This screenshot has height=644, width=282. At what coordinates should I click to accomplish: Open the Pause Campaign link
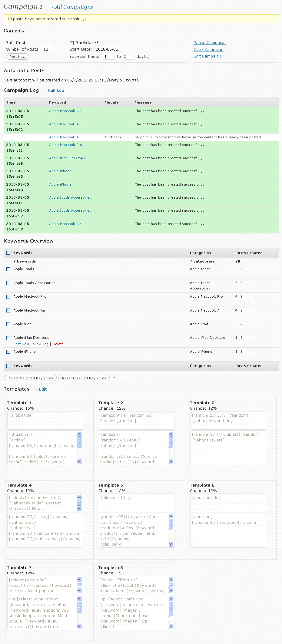[x=210, y=43]
